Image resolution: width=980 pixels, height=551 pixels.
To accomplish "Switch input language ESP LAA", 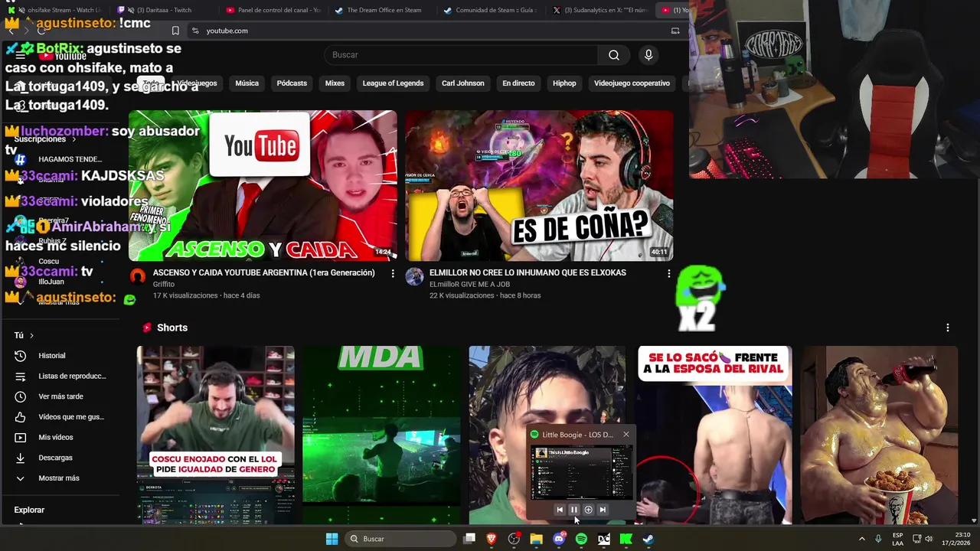I will (x=897, y=539).
